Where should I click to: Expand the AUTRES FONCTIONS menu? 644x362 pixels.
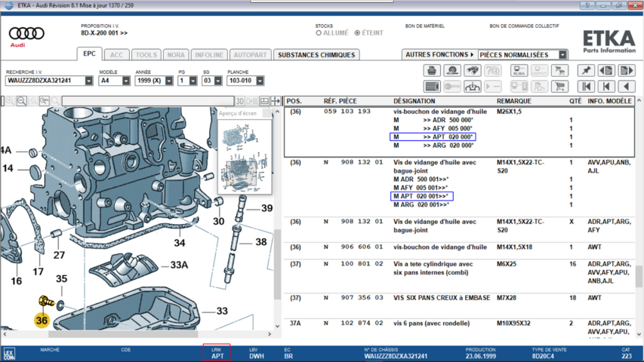tap(439, 54)
